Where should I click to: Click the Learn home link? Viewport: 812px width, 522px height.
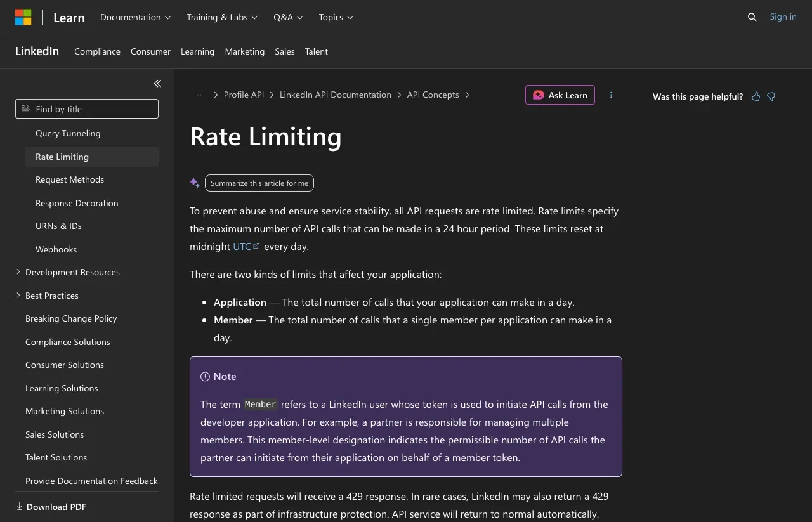pyautogui.click(x=69, y=18)
